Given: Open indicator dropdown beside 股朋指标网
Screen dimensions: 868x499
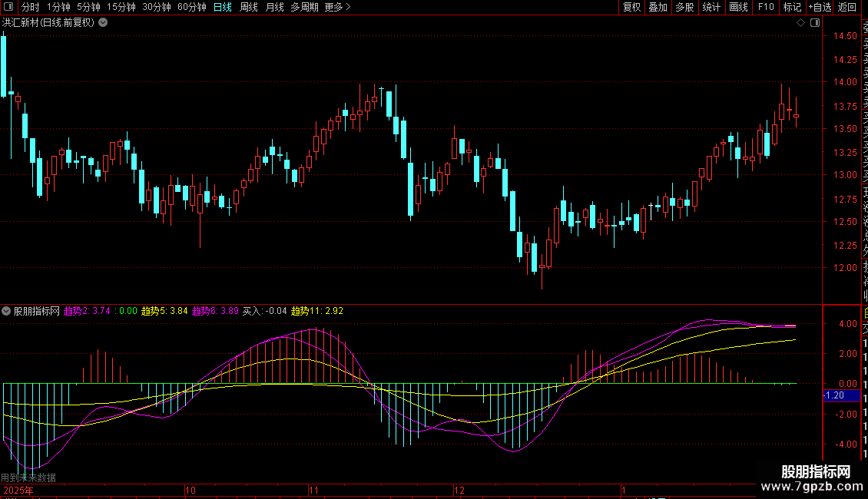Looking at the screenshot, I should tap(6, 311).
